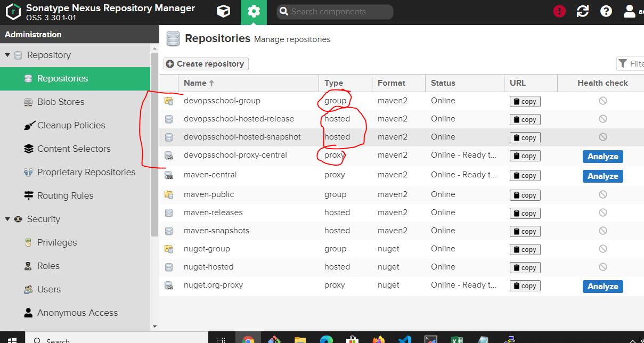
Task: Copy the URL of devopsschool-group
Action: [x=525, y=102]
